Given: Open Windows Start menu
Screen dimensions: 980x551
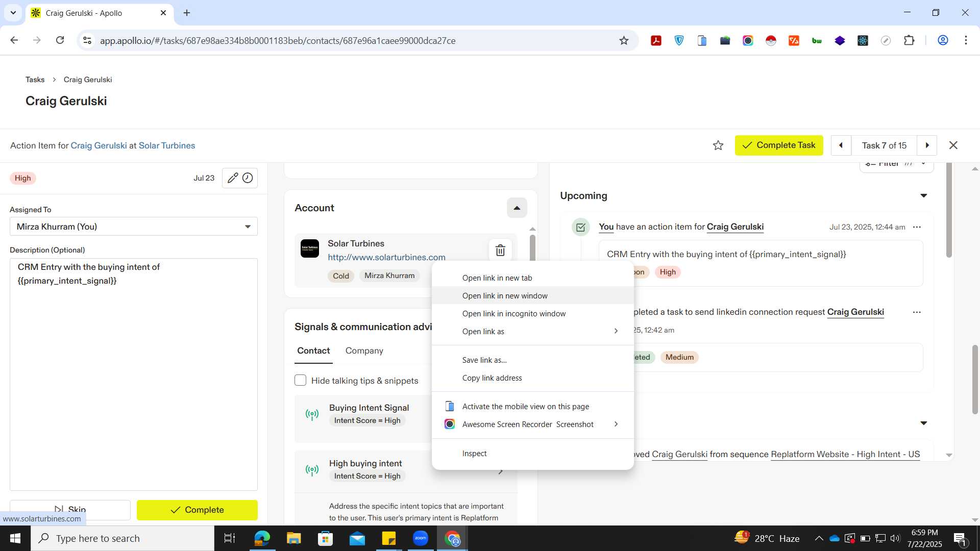Looking at the screenshot, I should tap(15, 538).
